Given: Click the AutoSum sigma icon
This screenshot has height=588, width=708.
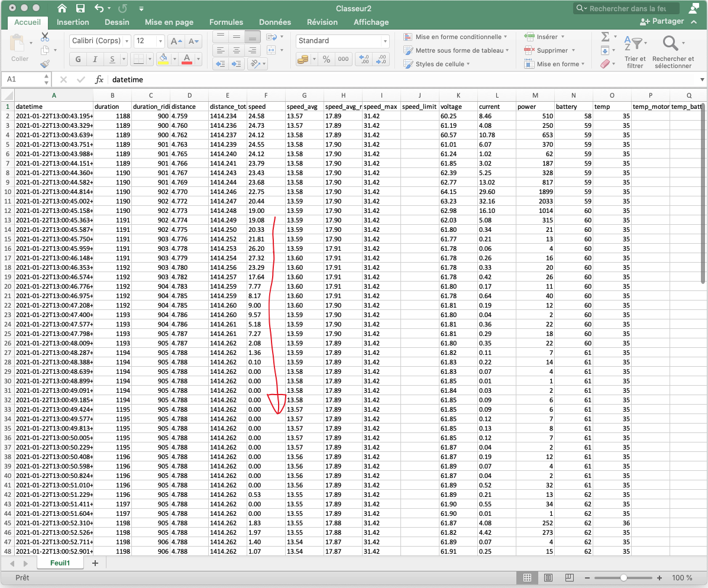Looking at the screenshot, I should 606,37.
